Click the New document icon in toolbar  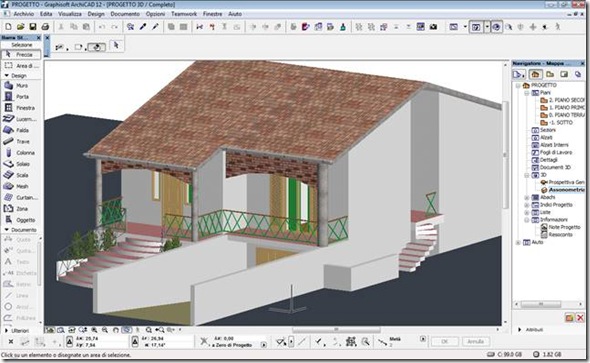pyautogui.click(x=8, y=27)
